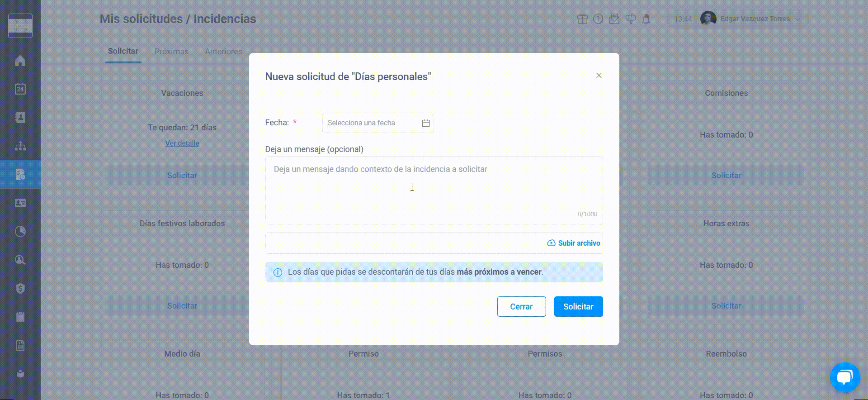Open the highlighted incidences sidebar icon
Screen dimensions: 868x400
tap(20, 174)
